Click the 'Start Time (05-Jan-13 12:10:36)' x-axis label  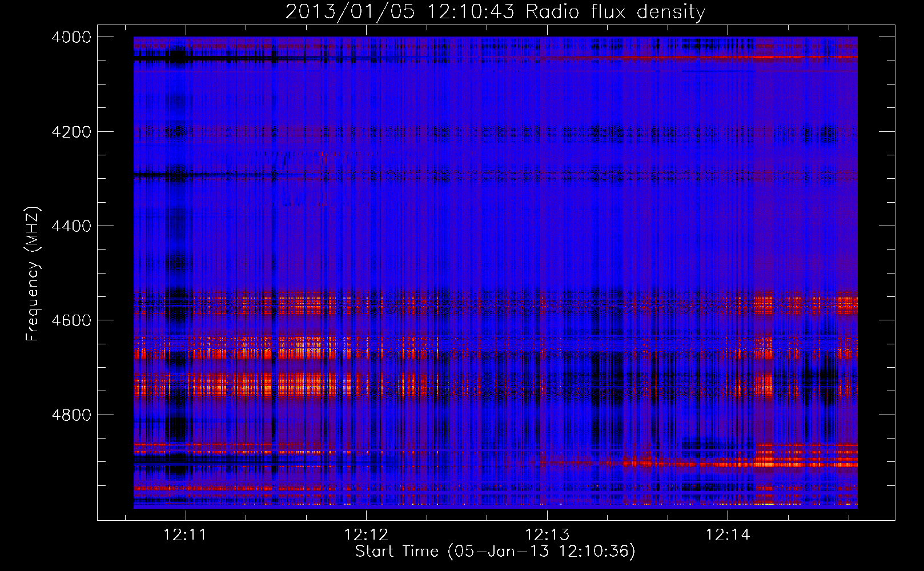coord(495,552)
